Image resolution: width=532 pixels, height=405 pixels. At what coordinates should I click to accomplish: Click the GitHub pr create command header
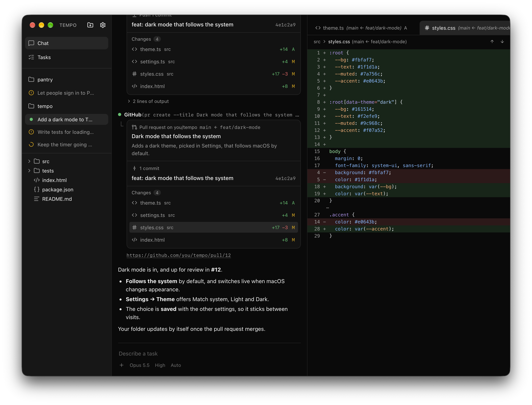click(x=209, y=115)
